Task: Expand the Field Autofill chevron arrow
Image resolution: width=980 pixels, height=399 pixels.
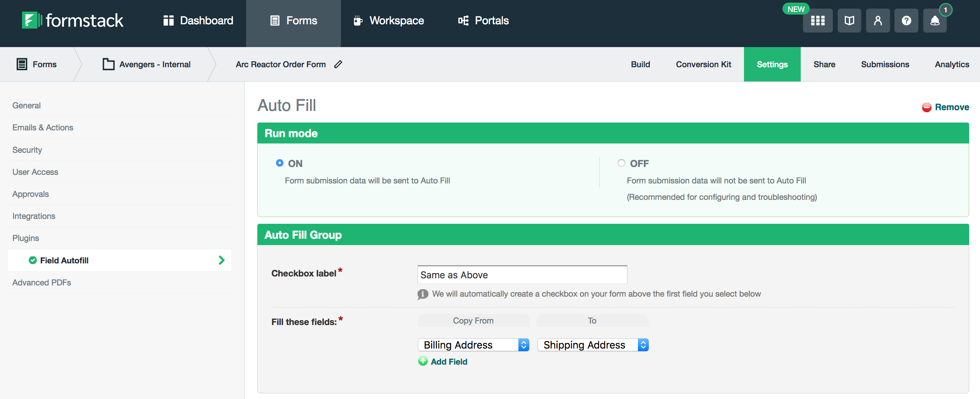Action: pos(221,260)
